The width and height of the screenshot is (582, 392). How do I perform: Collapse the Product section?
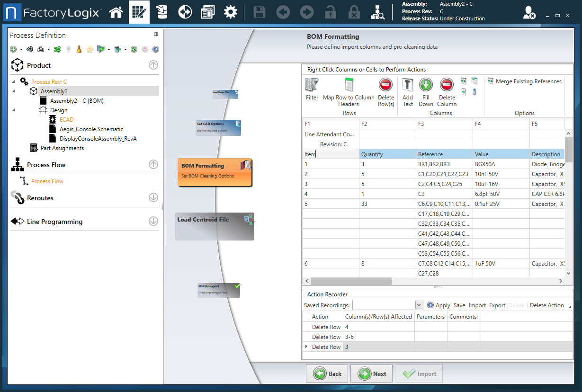pyautogui.click(x=153, y=65)
